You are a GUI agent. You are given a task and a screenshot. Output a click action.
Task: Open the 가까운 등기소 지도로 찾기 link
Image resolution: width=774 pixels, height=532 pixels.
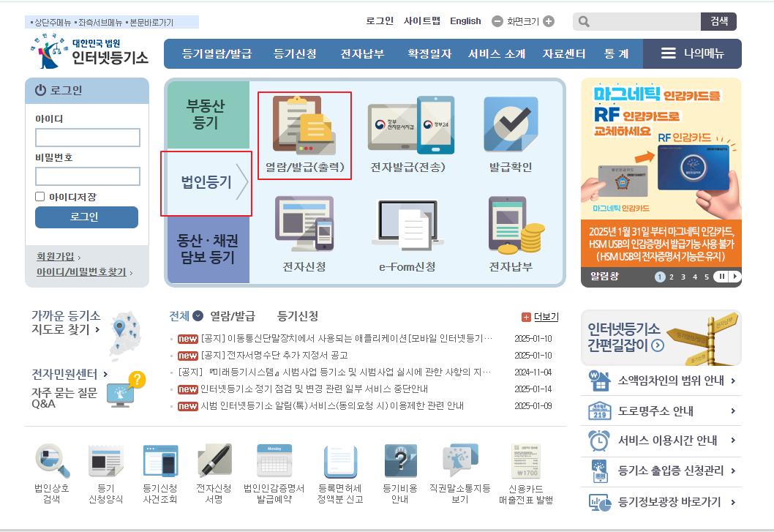[66, 323]
